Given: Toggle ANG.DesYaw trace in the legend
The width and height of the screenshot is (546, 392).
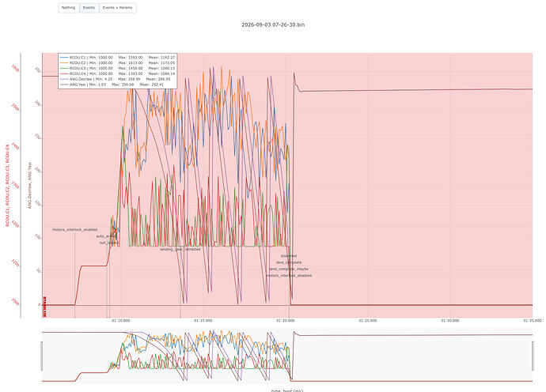Looking at the screenshot, I should click(x=116, y=79).
